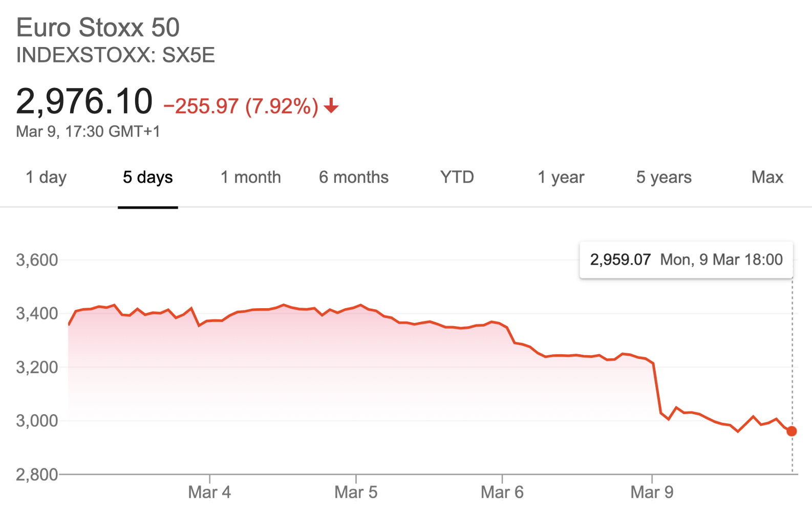Click the Mar 5 axis label
The height and width of the screenshot is (515, 812).
pyautogui.click(x=356, y=492)
